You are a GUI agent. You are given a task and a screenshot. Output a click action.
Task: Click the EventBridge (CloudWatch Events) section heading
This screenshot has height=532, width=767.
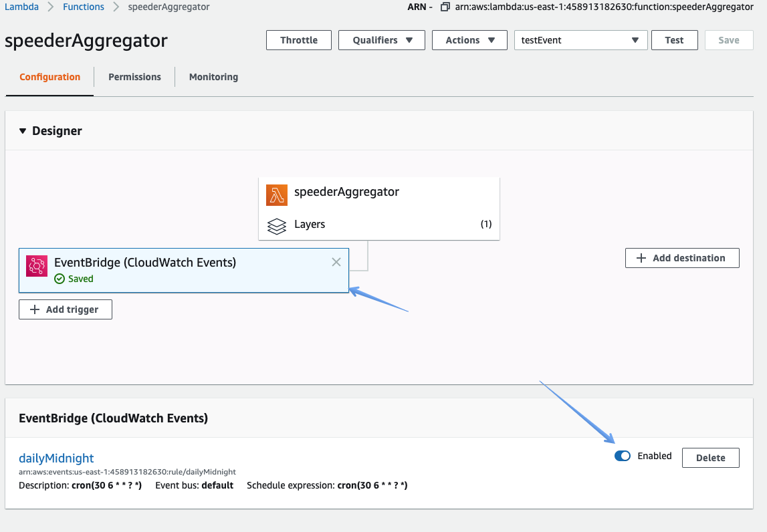[x=114, y=418]
